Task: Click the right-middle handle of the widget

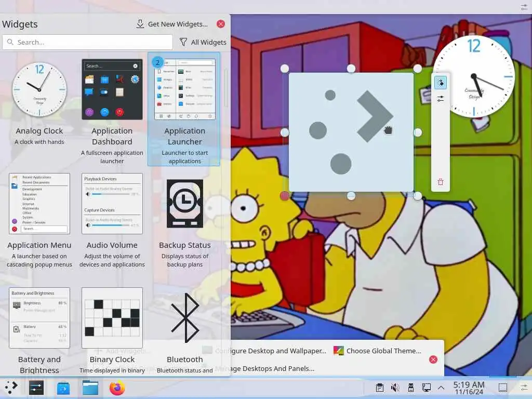Action: 418,132
